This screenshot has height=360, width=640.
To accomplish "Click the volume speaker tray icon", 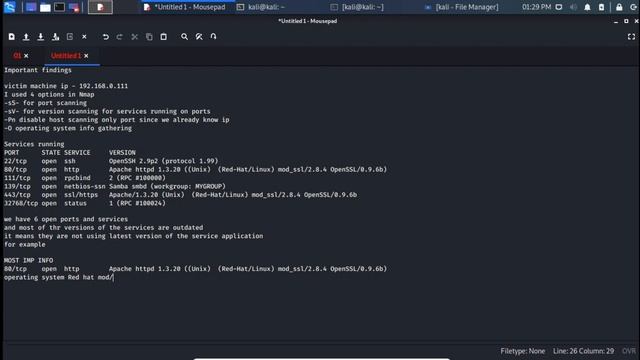I will point(573,7).
